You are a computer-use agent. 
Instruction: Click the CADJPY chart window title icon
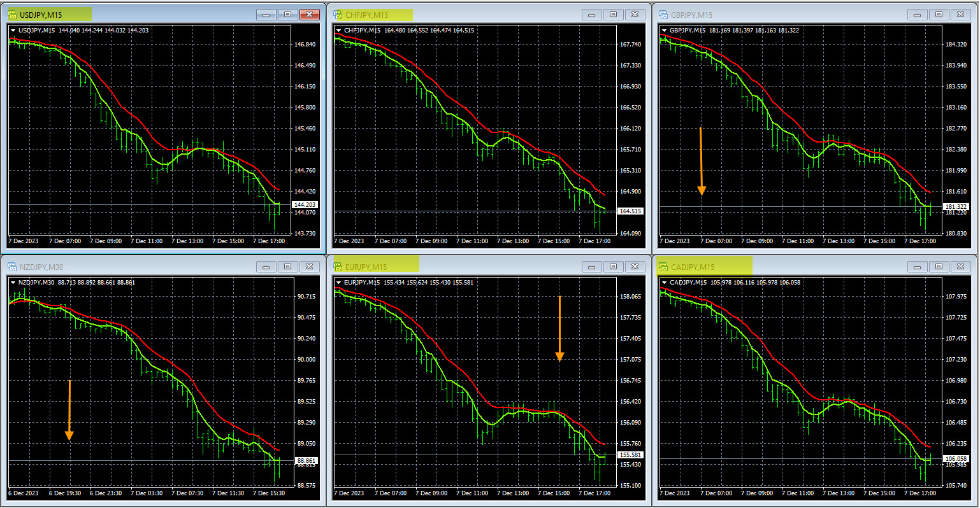[663, 267]
